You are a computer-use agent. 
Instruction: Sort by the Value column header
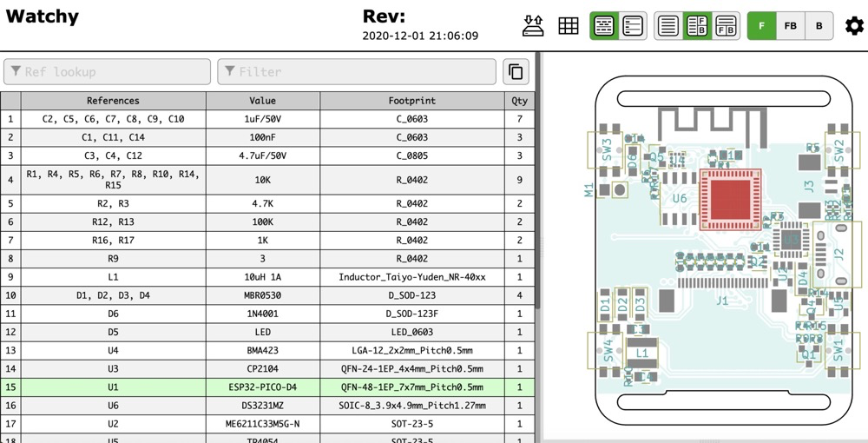[262, 101]
